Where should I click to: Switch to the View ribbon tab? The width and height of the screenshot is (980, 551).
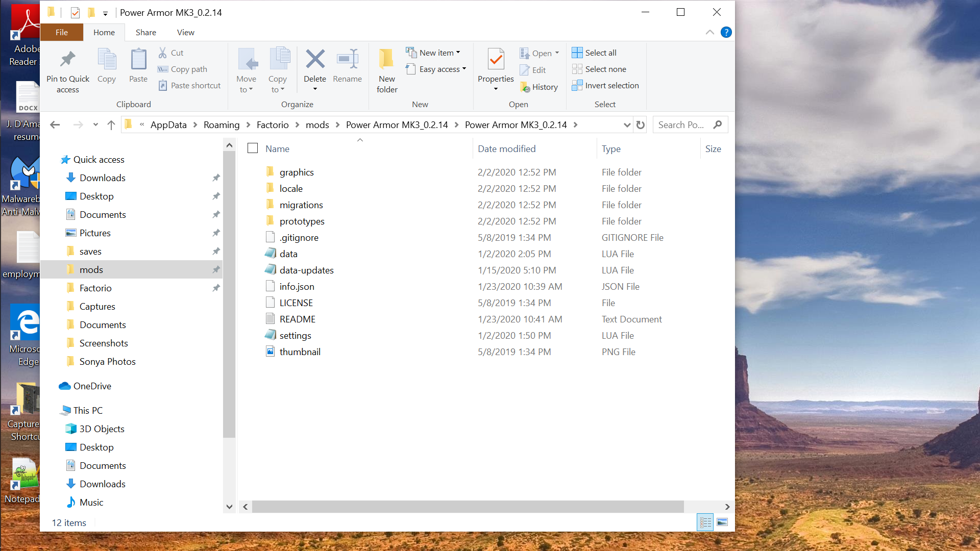click(x=186, y=32)
